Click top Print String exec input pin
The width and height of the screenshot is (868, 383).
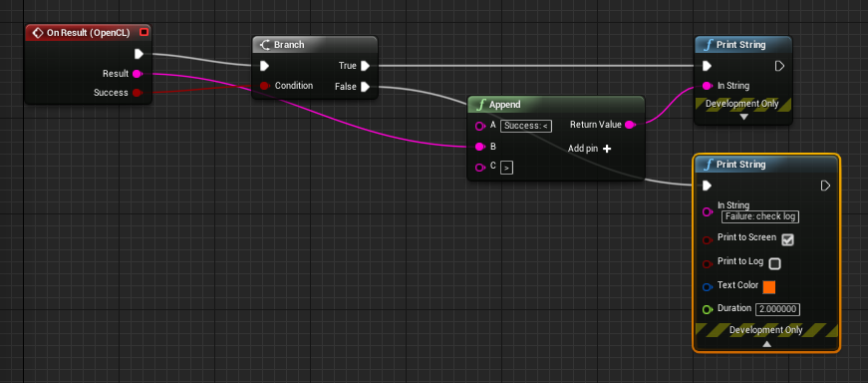(707, 66)
